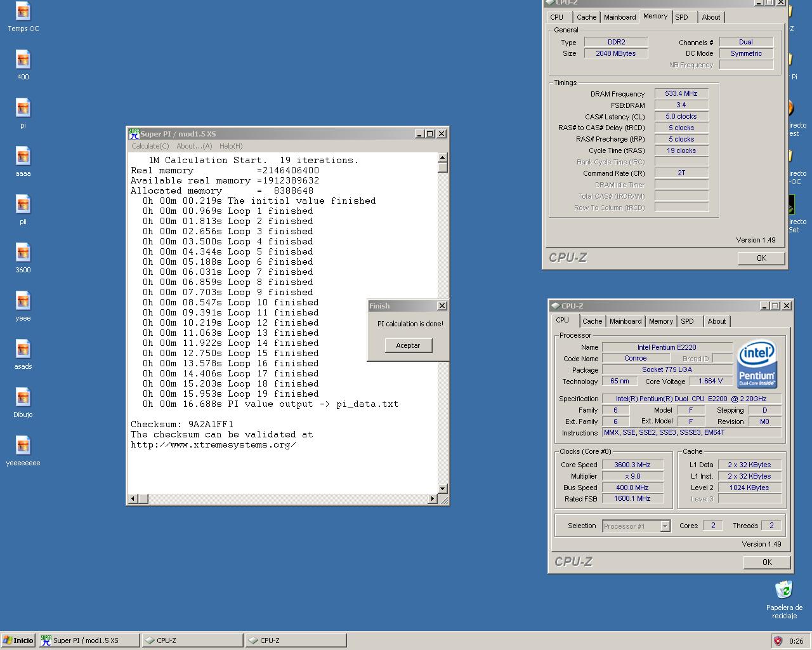
Task: Select the Dibujo desktop icon
Action: 23,402
